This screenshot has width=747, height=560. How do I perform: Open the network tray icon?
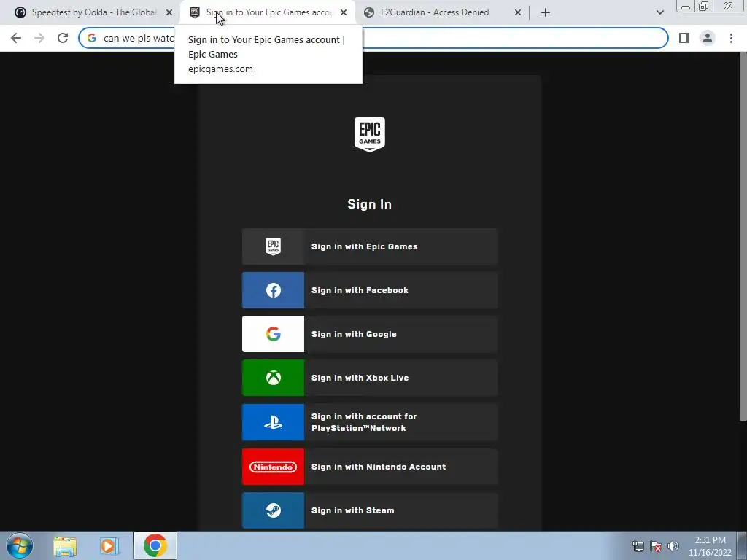tap(638, 546)
